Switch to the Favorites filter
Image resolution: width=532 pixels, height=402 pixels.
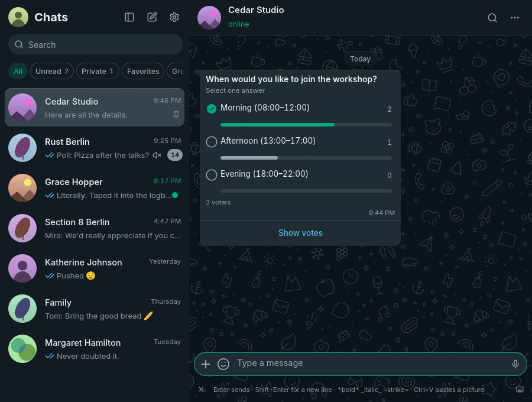143,72
